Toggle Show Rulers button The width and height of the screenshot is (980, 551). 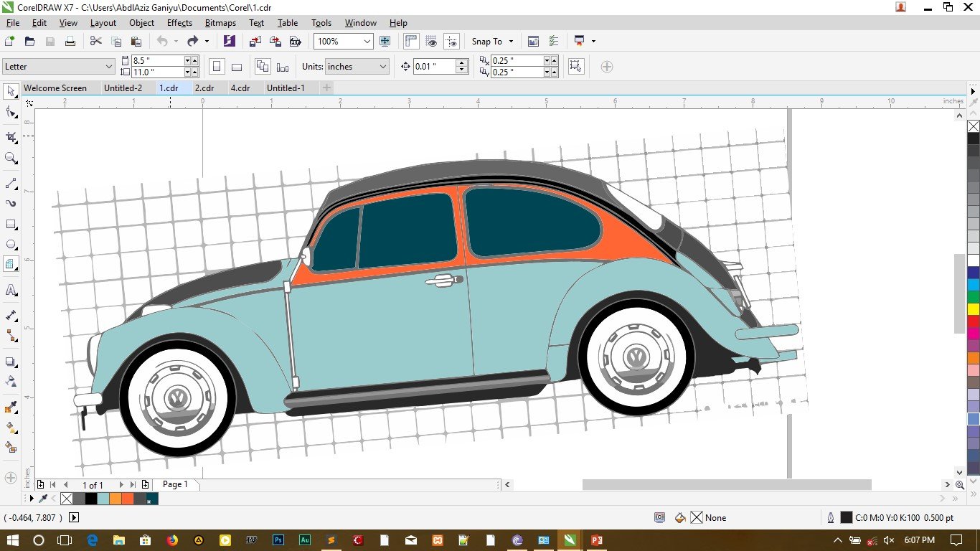[411, 42]
